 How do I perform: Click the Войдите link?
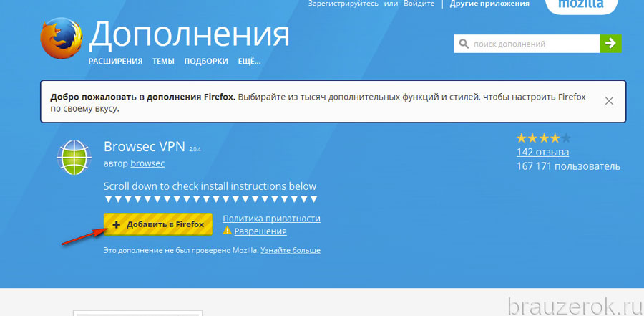click(418, 4)
